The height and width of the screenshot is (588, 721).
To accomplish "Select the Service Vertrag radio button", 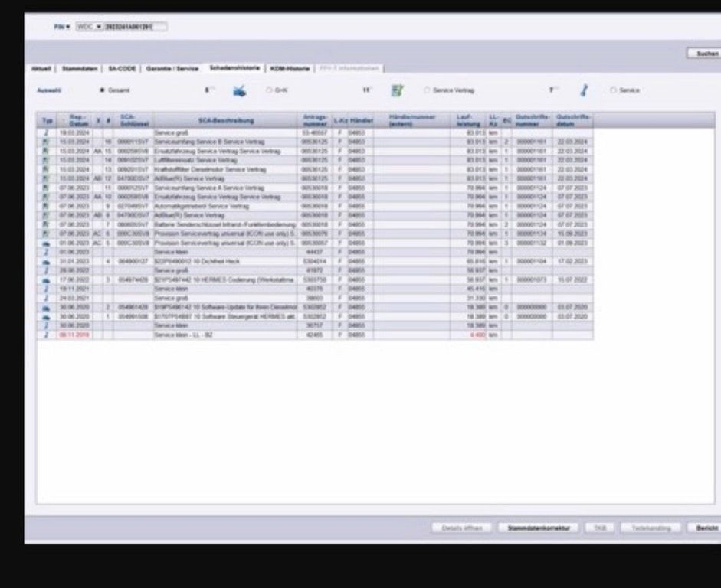I will click(427, 90).
